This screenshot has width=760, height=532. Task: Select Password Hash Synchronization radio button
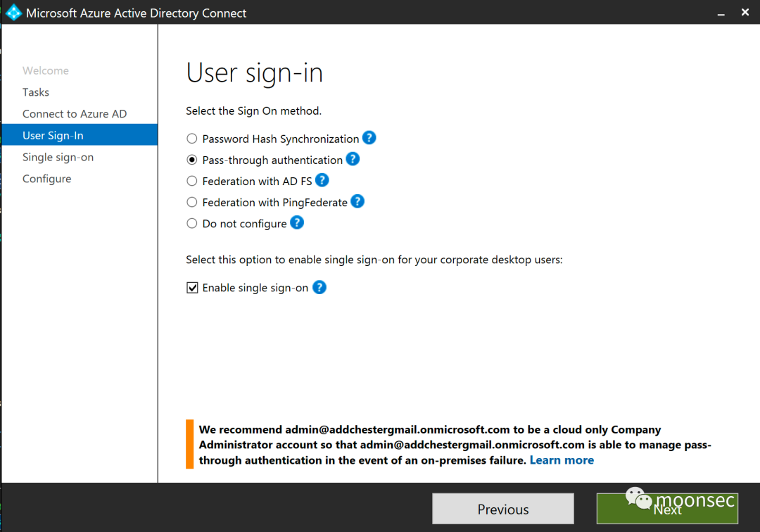point(192,139)
